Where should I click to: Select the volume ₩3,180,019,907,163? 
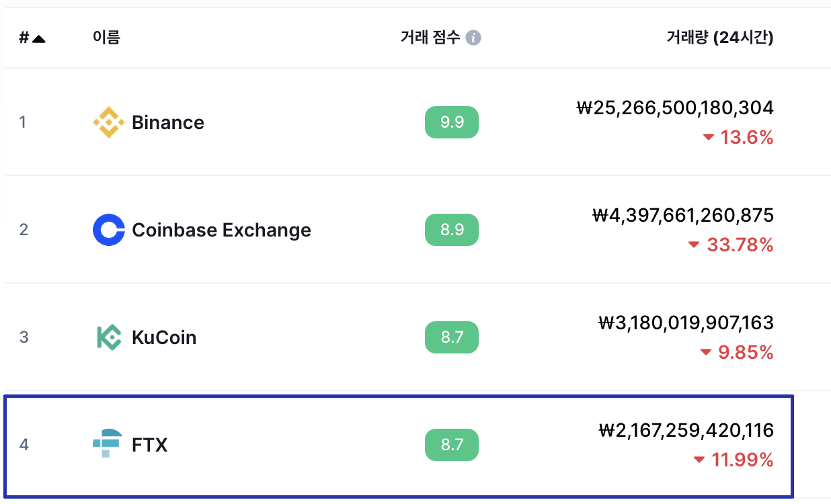[x=686, y=323]
